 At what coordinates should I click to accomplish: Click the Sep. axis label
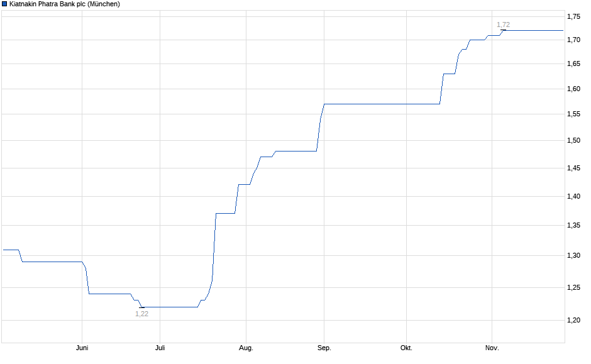(325, 347)
